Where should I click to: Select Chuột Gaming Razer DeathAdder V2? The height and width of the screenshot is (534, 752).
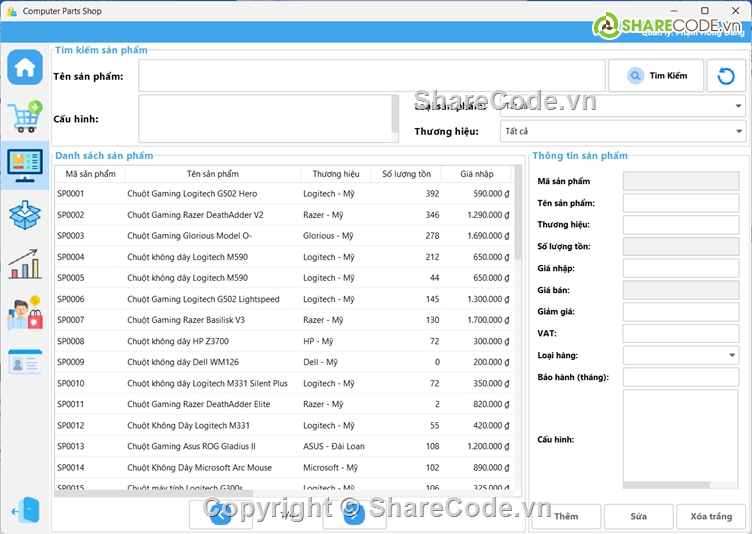(x=284, y=215)
